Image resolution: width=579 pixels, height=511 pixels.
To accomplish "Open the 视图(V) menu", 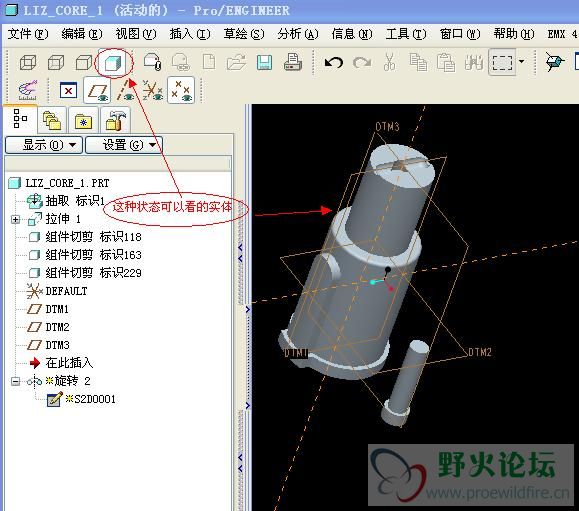I will coord(136,34).
